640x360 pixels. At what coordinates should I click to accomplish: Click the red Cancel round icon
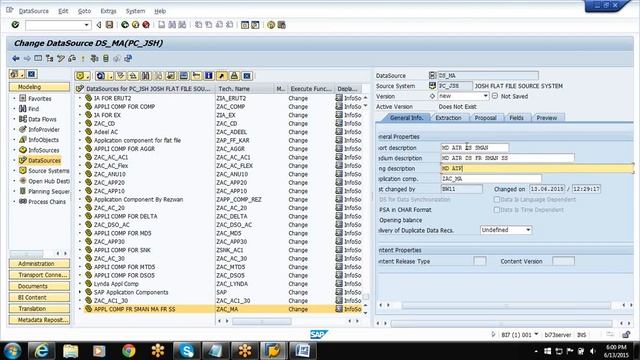[x=146, y=25]
